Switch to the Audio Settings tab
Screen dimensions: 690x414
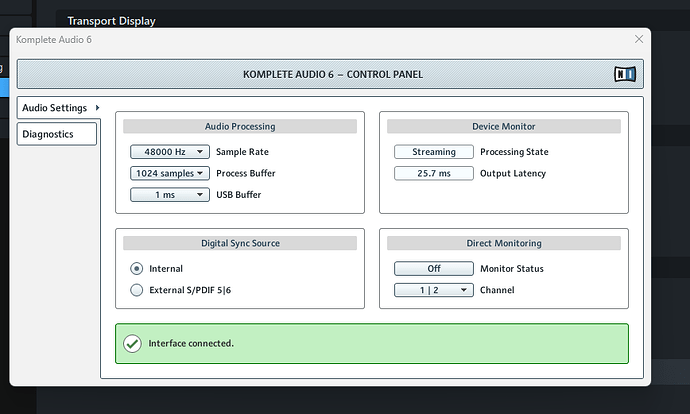pos(59,108)
